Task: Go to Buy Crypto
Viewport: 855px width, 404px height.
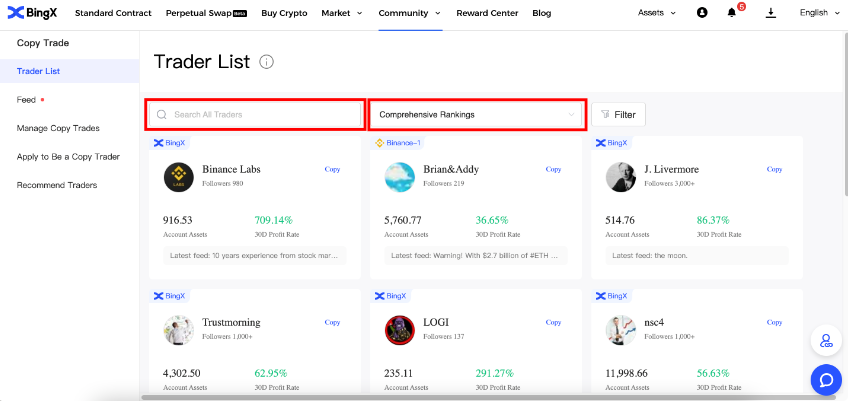Action: click(x=284, y=13)
